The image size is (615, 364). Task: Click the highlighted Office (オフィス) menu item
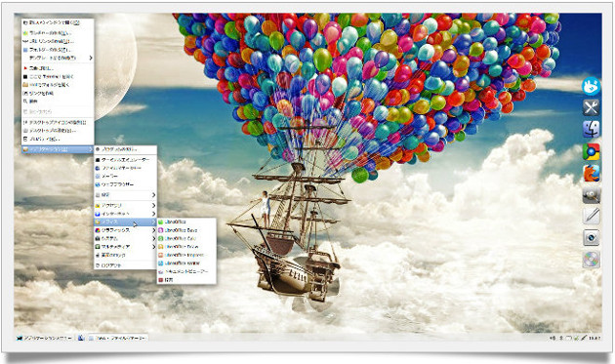point(125,222)
